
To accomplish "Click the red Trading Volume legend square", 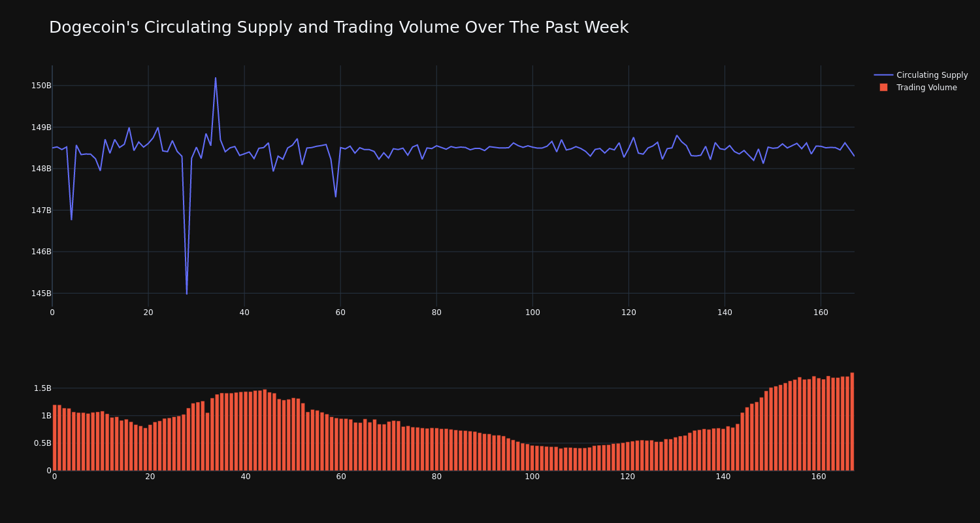I will tap(883, 88).
